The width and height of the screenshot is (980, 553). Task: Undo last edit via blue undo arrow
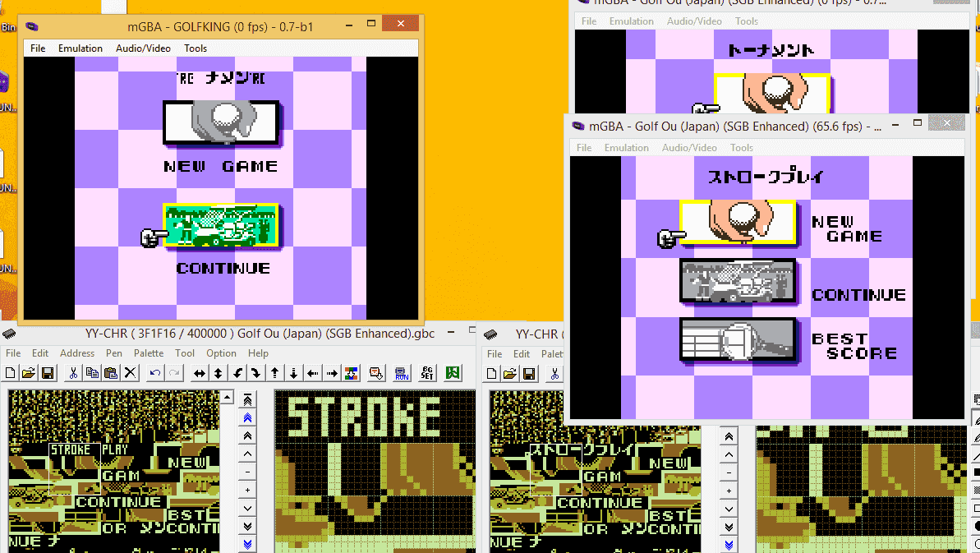point(155,373)
